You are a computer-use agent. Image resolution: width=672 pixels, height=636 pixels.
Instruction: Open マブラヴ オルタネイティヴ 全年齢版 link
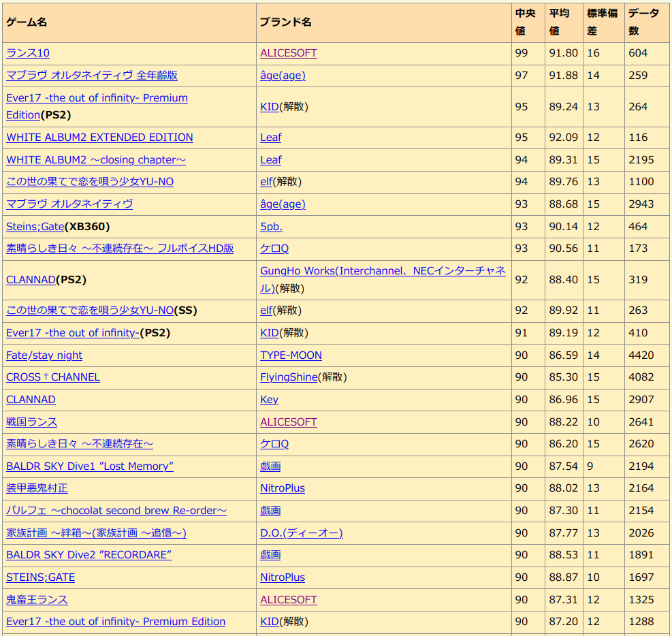92,76
